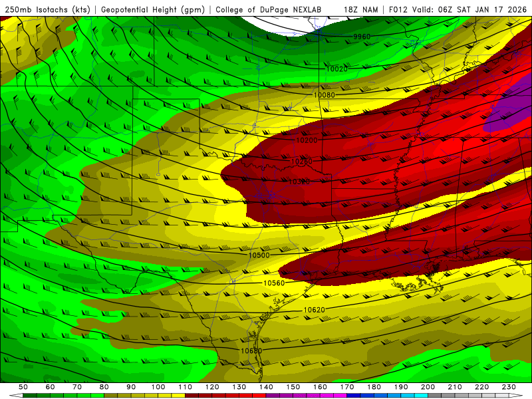This screenshot has width=532, height=399.
Task: Click the 10680 contour label
Action: click(x=251, y=350)
